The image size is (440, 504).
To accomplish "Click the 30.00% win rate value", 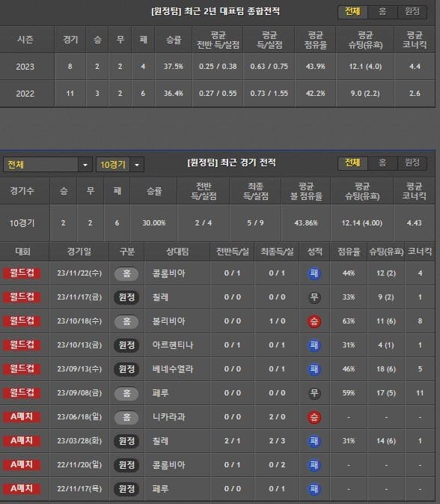I will click(154, 222).
